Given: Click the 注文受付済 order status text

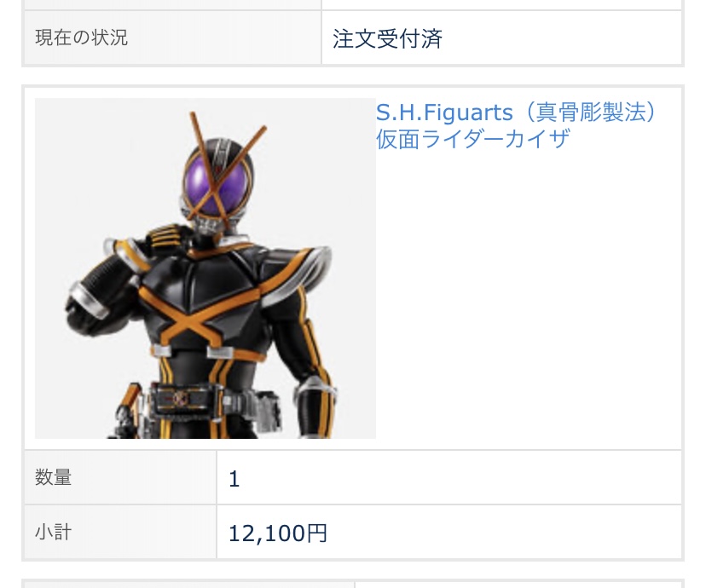Looking at the screenshot, I should [387, 38].
